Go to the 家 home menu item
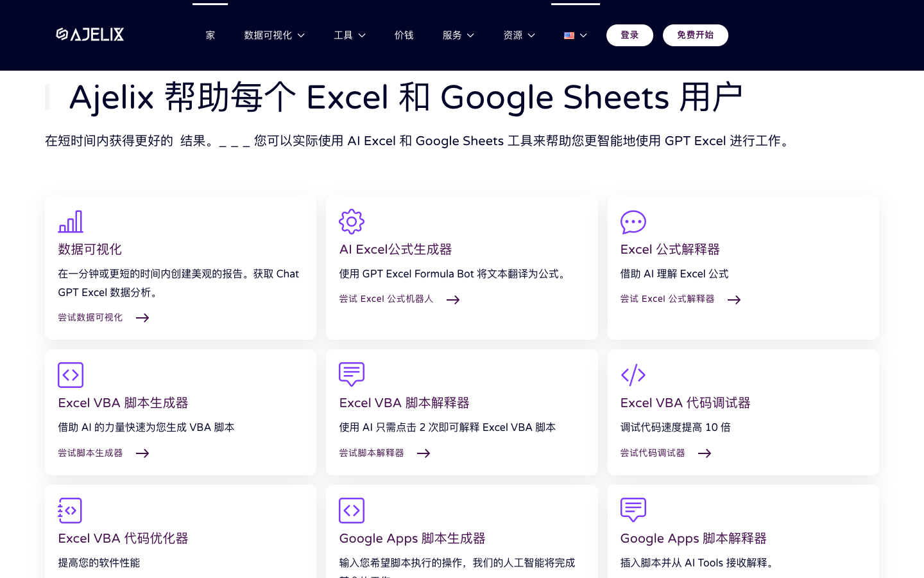 pyautogui.click(x=210, y=35)
